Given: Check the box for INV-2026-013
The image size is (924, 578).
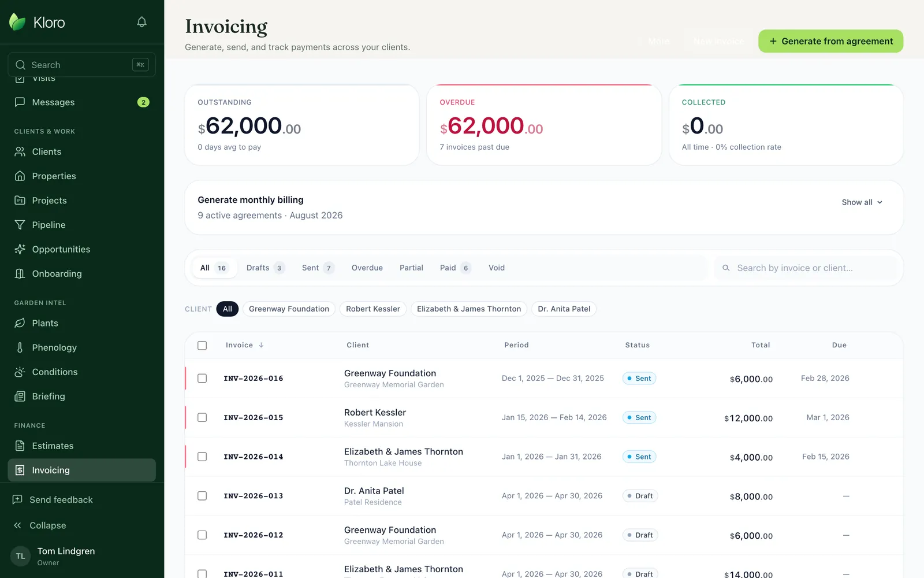Looking at the screenshot, I should coord(202,496).
